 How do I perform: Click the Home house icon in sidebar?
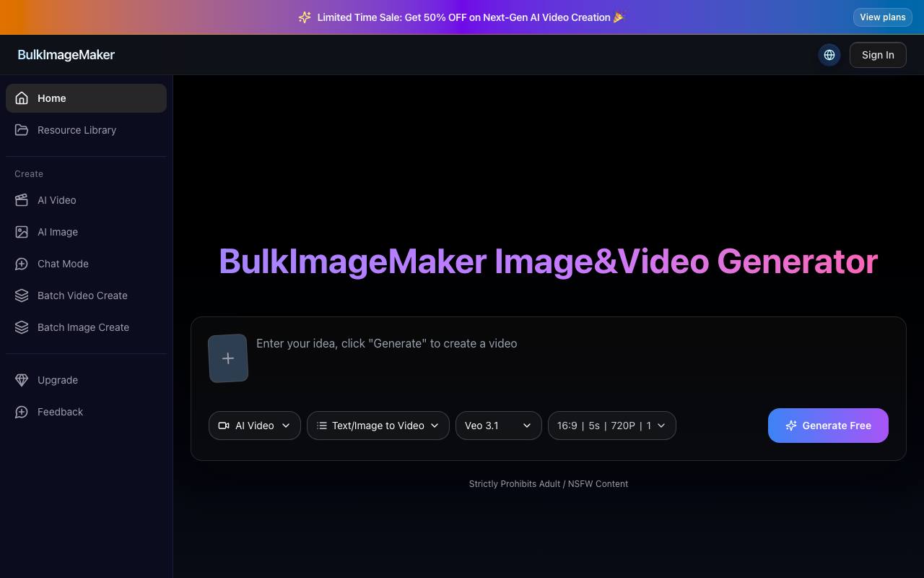click(22, 98)
